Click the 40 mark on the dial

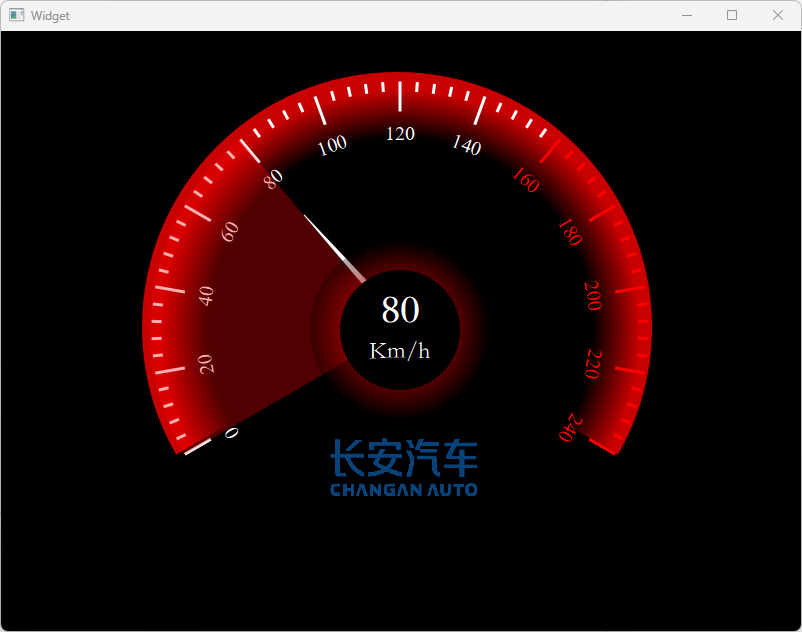click(206, 296)
